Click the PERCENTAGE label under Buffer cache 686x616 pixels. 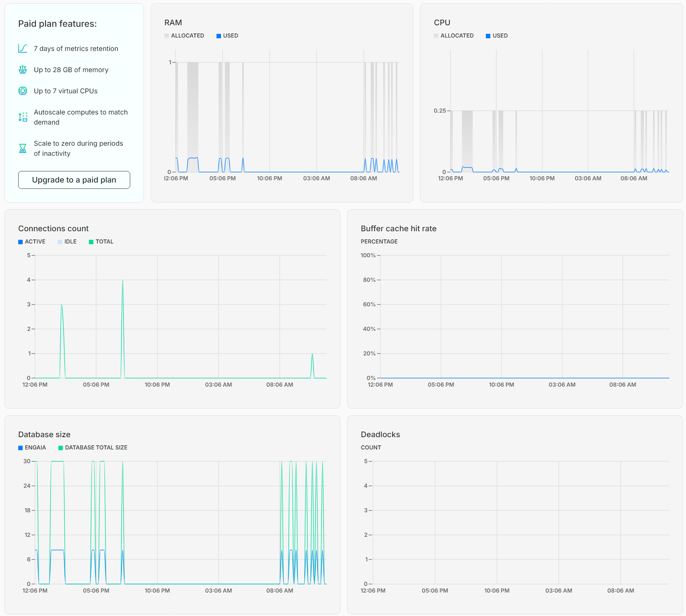(379, 242)
